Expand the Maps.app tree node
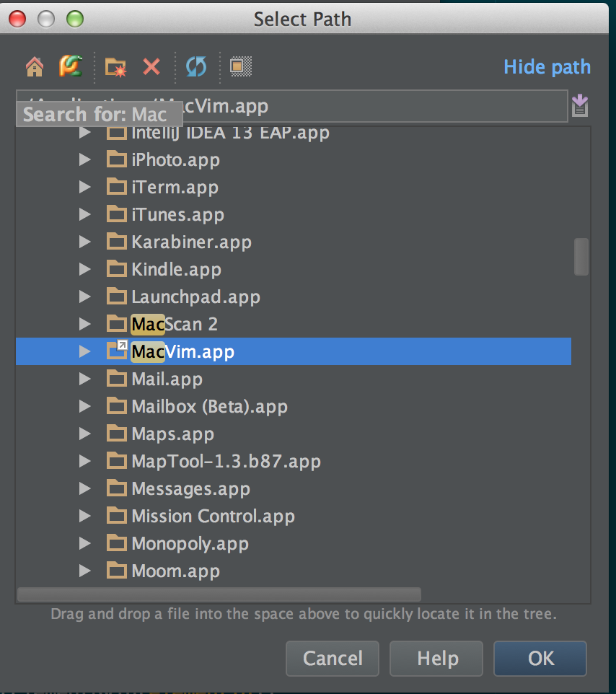This screenshot has height=694, width=616. point(84,434)
